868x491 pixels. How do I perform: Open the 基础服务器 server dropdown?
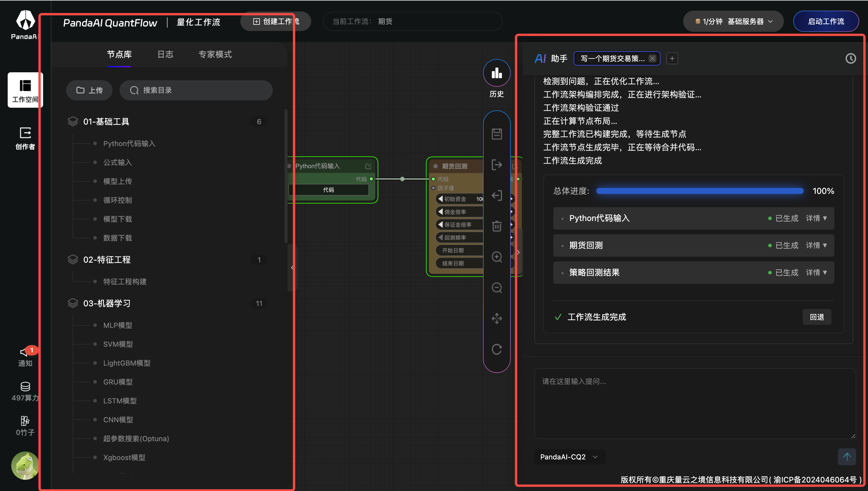(x=733, y=21)
